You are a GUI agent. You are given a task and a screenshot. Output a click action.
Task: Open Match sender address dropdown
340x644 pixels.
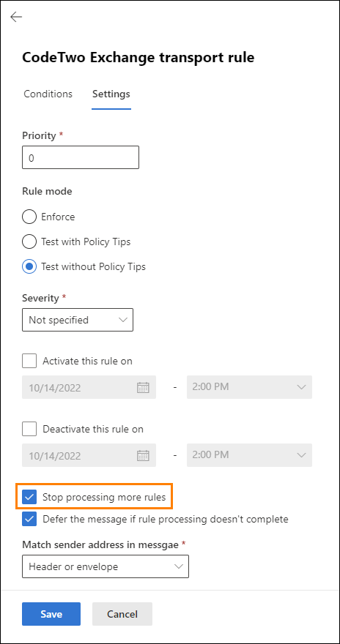click(x=106, y=566)
